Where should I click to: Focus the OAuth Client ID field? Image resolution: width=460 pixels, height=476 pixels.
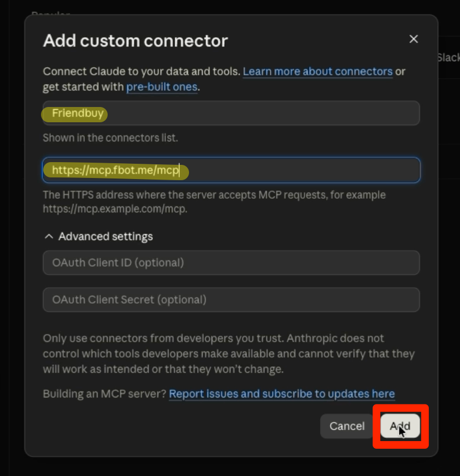[231, 263]
